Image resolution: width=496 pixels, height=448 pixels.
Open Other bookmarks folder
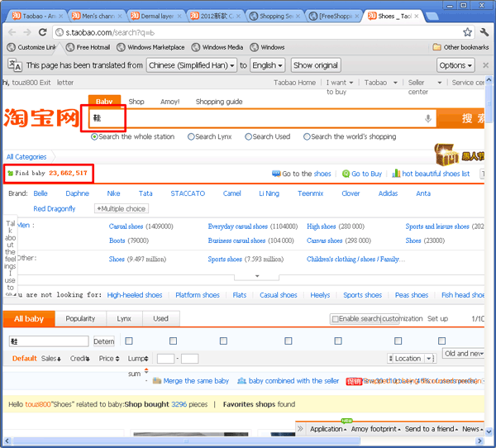[x=460, y=47]
